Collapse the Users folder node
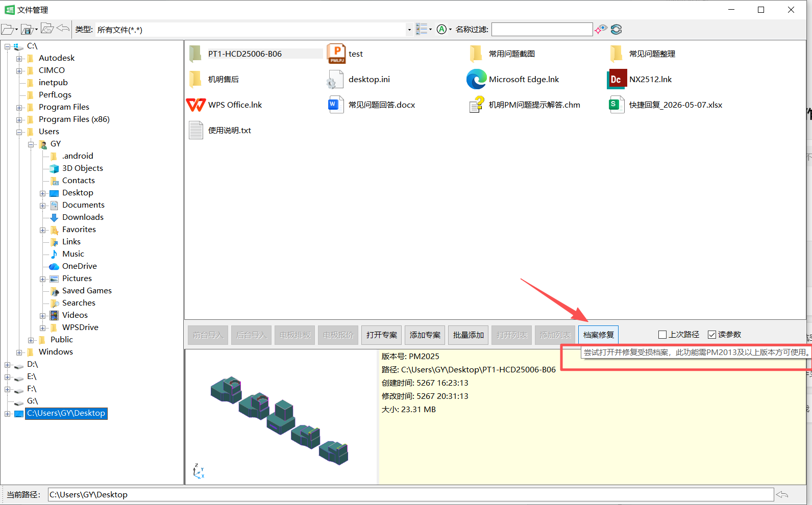Viewport: 812px width, 505px height. point(19,132)
